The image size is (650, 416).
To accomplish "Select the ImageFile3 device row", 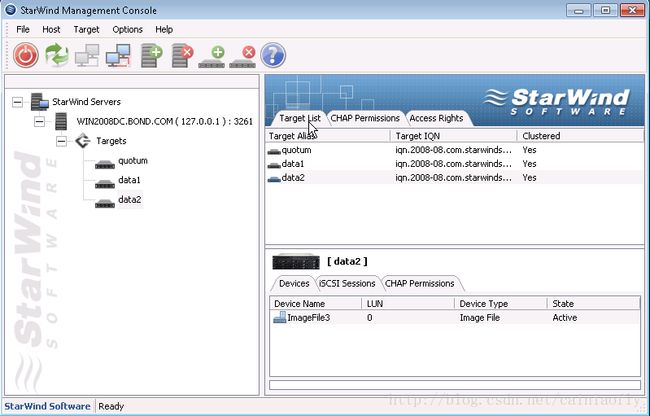I will (x=455, y=318).
